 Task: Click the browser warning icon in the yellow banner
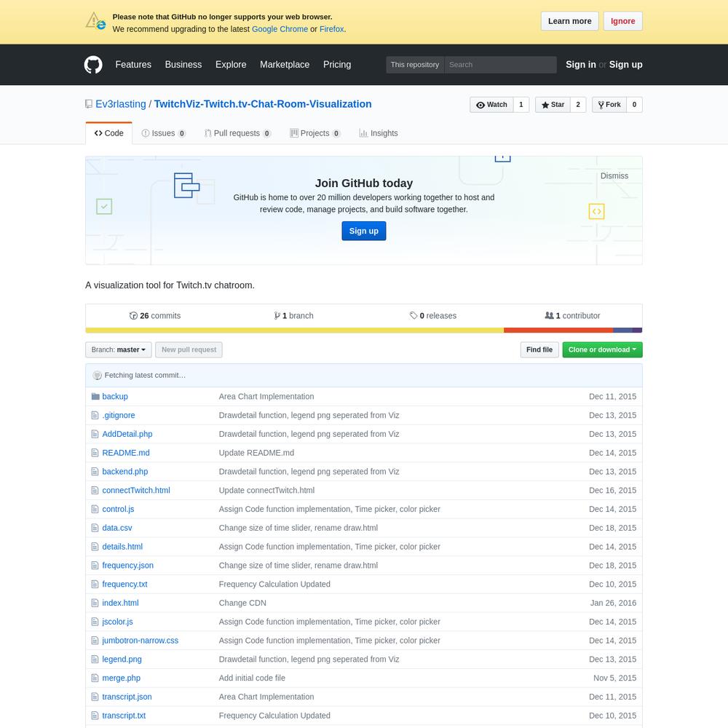95,21
